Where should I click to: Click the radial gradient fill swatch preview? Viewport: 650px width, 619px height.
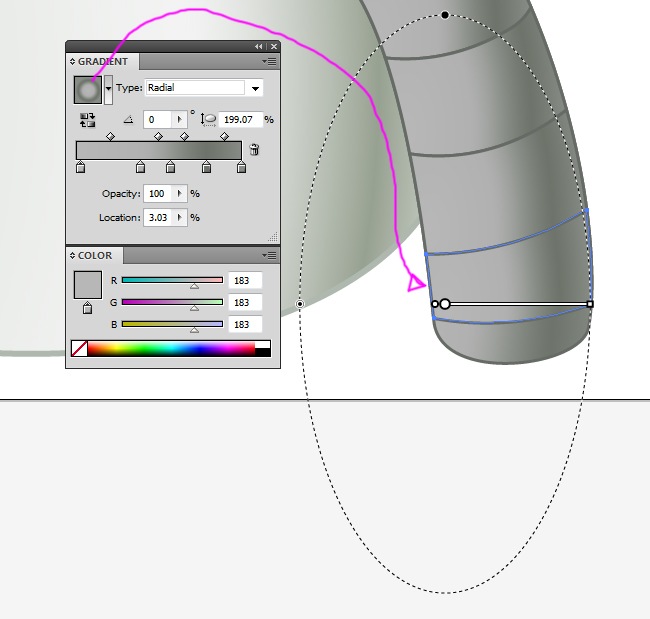click(x=88, y=90)
